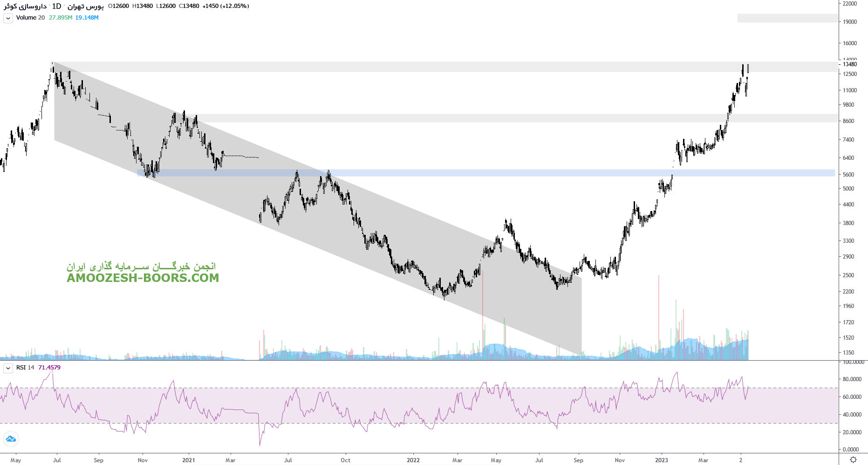Select the Volume 20 indicator label

click(30, 18)
